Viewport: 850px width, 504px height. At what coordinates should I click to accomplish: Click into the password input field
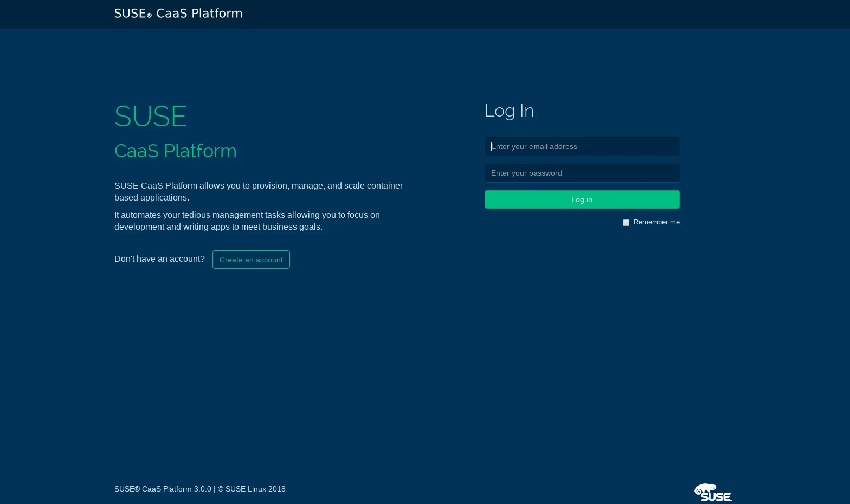pyautogui.click(x=582, y=173)
